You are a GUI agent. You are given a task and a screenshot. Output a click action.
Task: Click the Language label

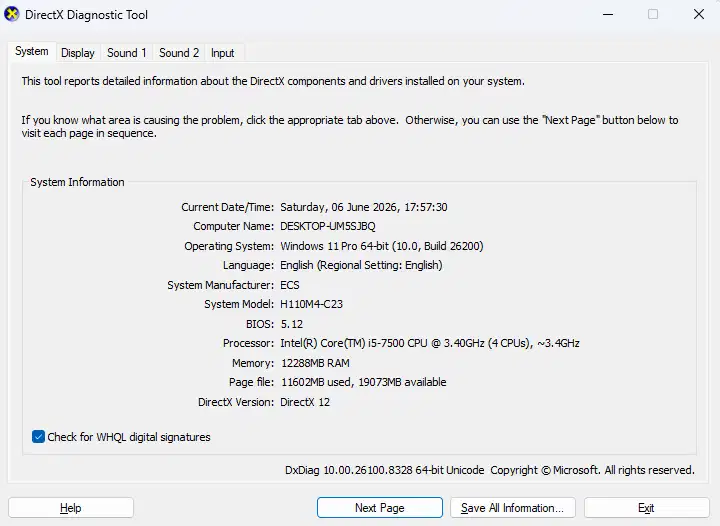coord(248,265)
